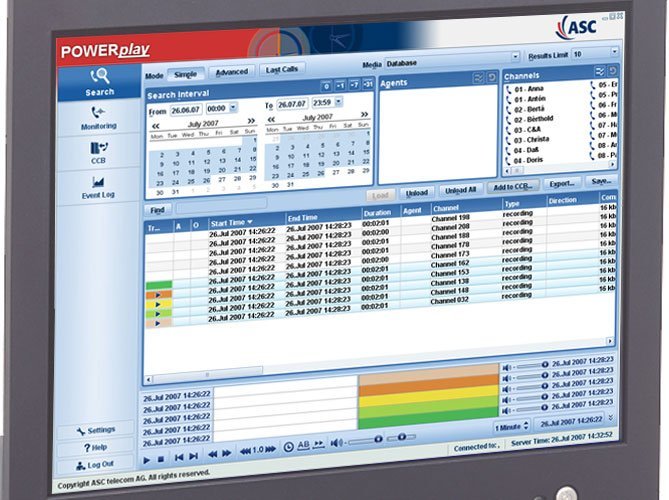Set search interval to -1 day
The height and width of the screenshot is (500, 669).
click(340, 86)
